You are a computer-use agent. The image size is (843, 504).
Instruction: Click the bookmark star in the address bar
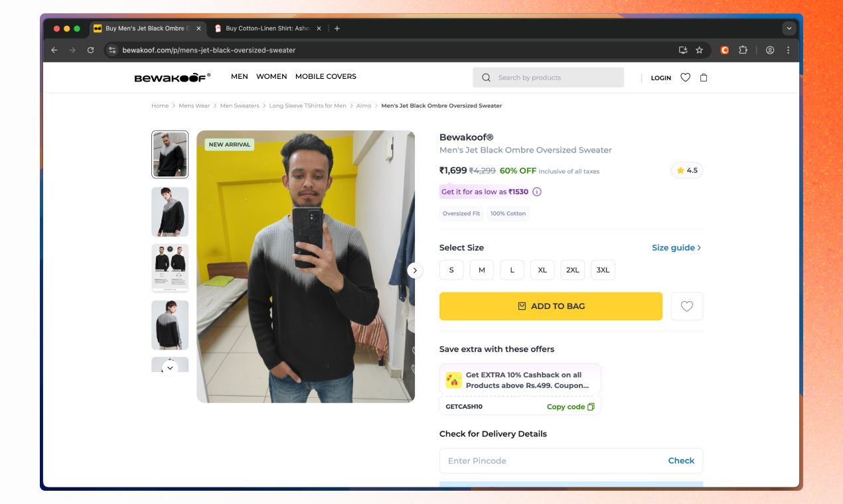[x=698, y=50]
